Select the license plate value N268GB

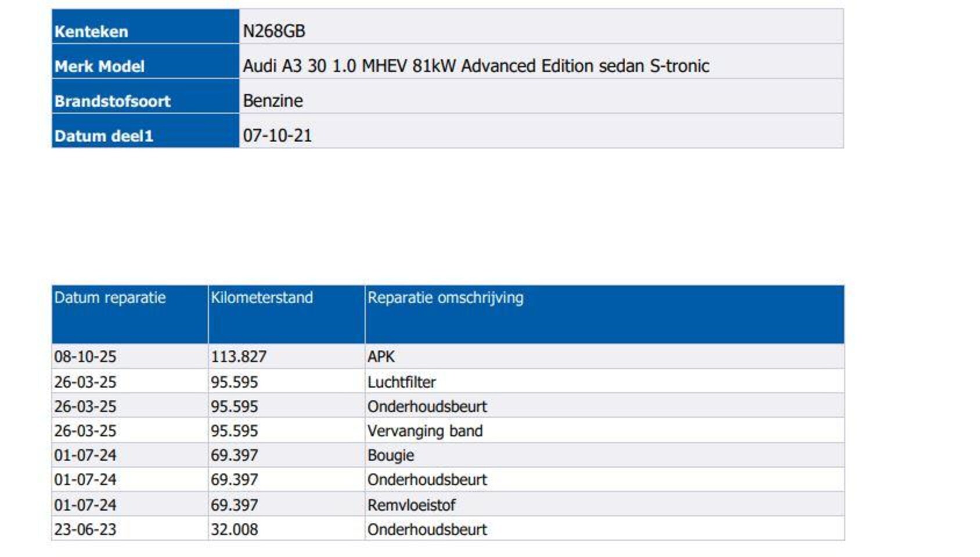point(273,31)
